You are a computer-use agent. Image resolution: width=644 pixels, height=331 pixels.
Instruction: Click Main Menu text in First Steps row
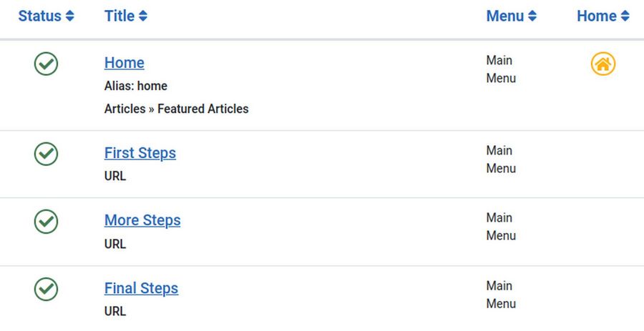click(x=500, y=159)
